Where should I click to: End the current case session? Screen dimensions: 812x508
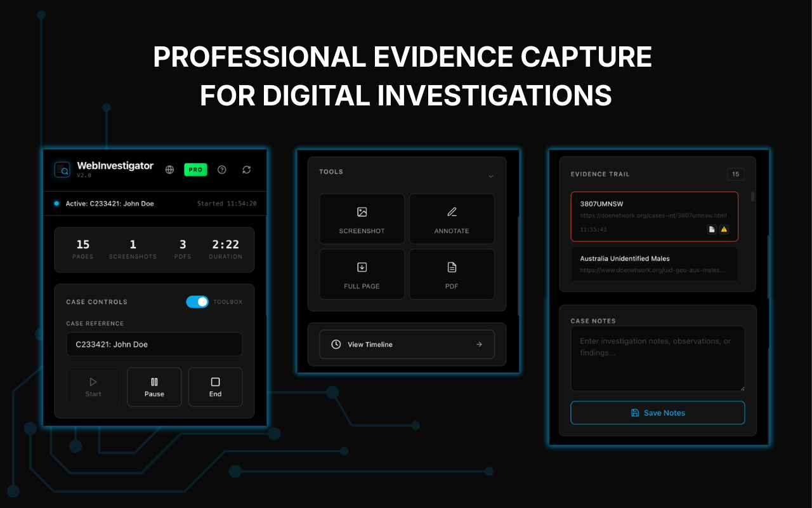215,387
